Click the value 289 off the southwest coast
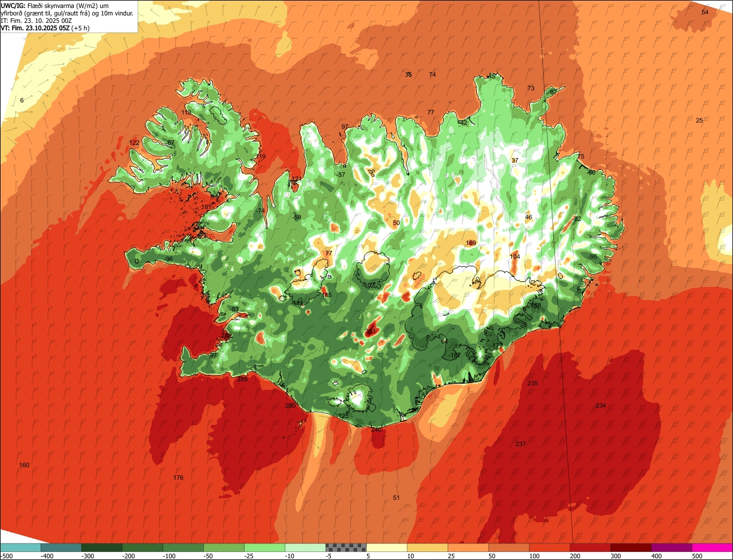This screenshot has height=560, width=733. (x=242, y=379)
